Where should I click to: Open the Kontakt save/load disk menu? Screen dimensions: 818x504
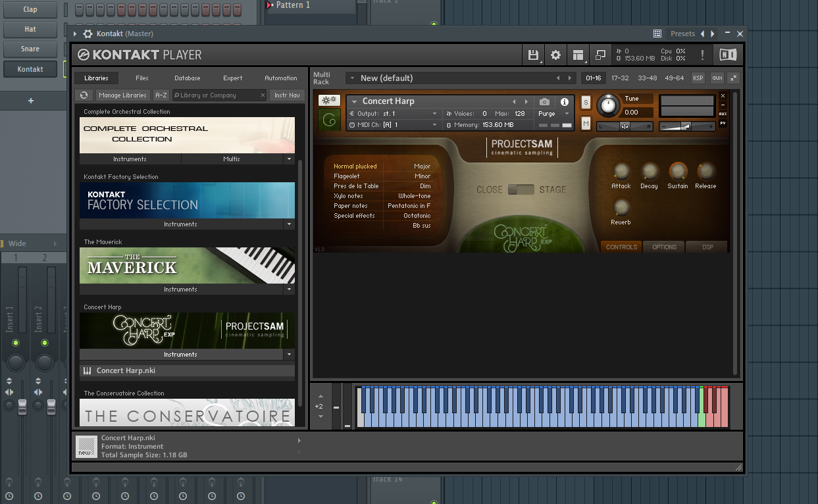[533, 55]
